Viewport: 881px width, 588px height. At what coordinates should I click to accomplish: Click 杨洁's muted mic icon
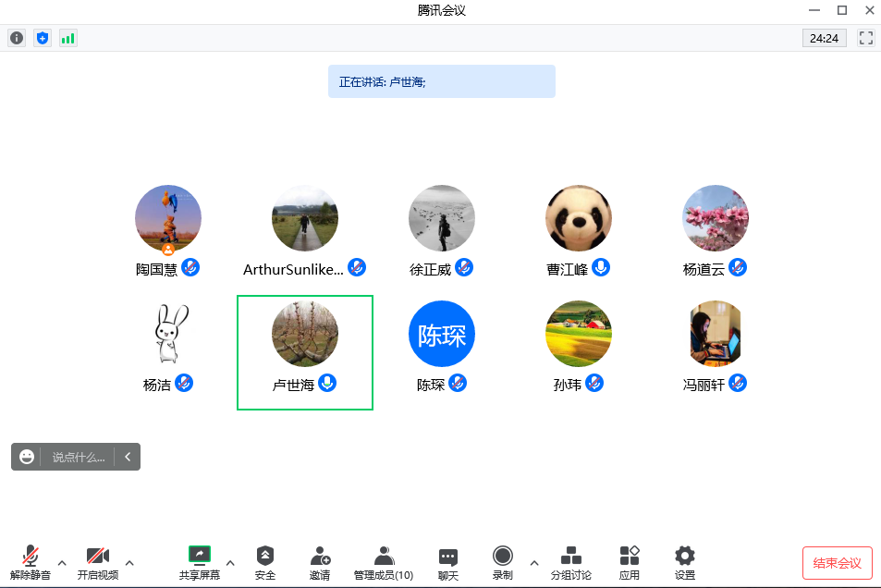pyautogui.click(x=184, y=384)
